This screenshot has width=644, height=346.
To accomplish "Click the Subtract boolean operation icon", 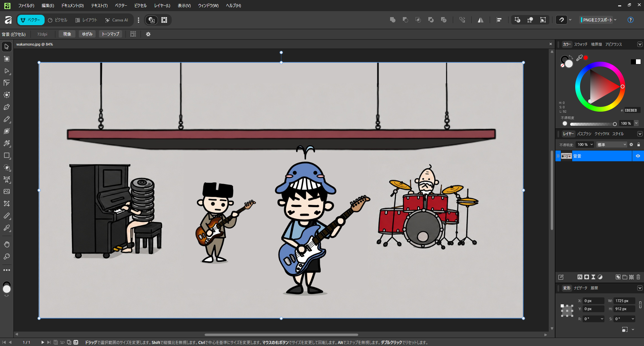I will click(x=406, y=20).
